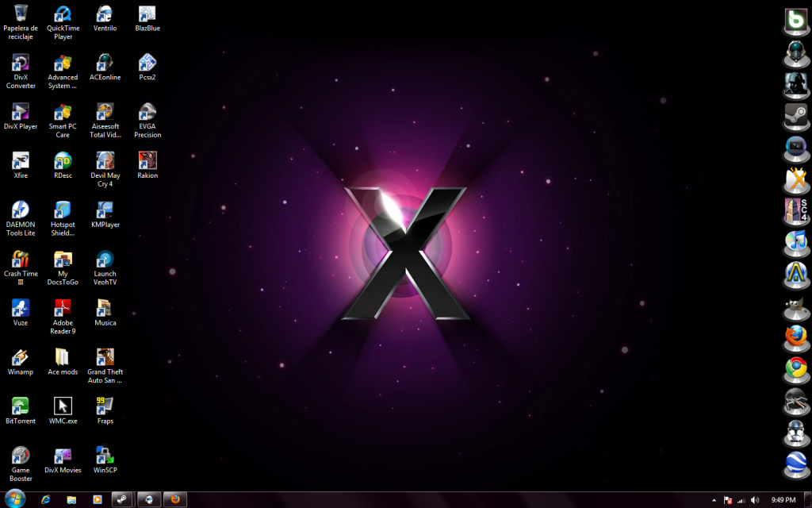Launch Firefox from the right dock

796,338
